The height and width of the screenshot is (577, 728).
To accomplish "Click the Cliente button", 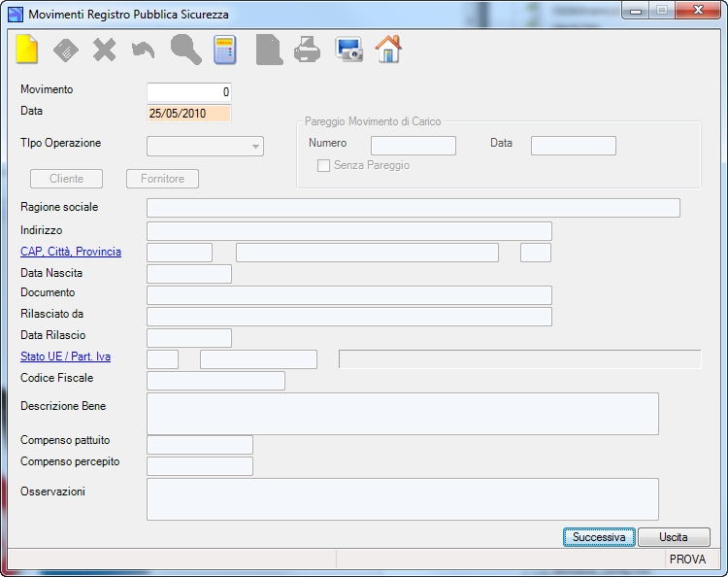I will [x=66, y=179].
